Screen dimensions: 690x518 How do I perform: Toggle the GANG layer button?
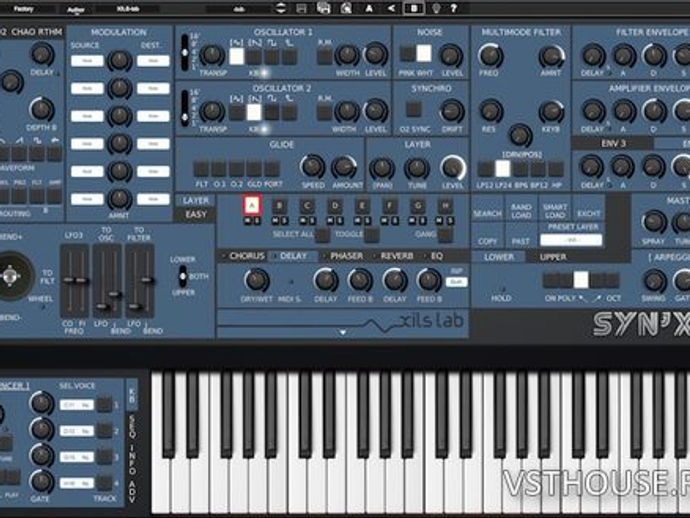tap(445, 235)
